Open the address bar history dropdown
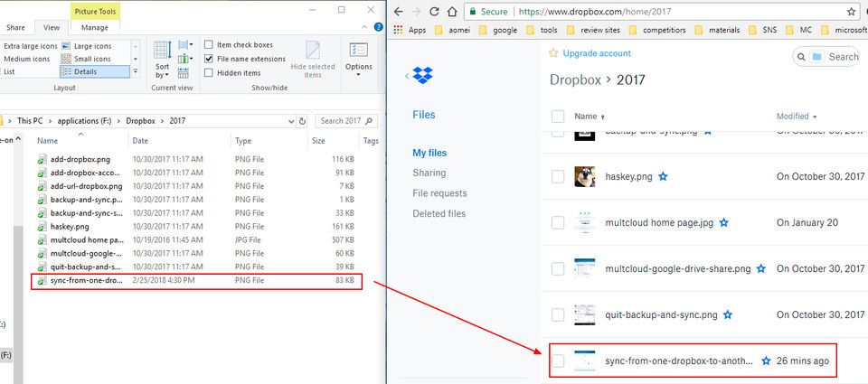 [x=292, y=121]
